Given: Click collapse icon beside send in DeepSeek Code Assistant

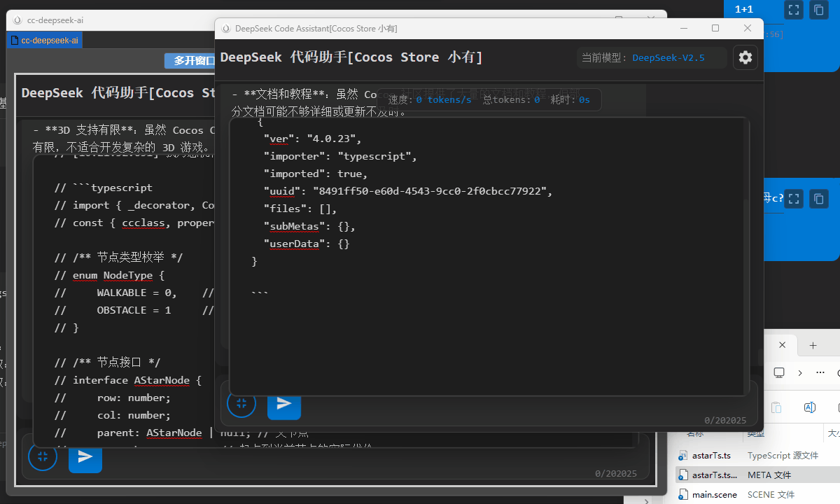Looking at the screenshot, I should point(241,403).
